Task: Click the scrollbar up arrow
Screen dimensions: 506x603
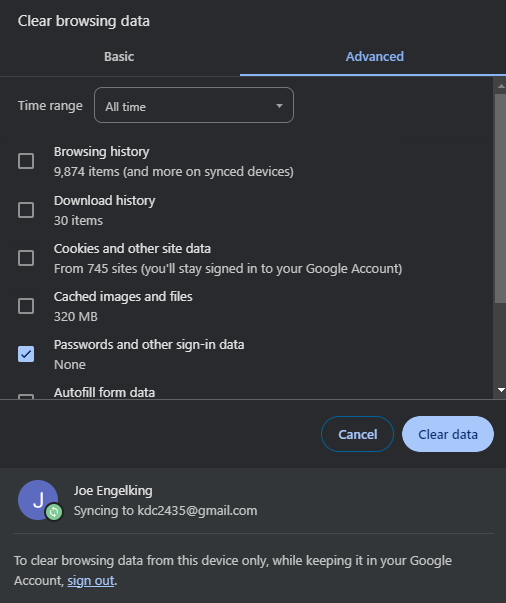Action: point(501,87)
